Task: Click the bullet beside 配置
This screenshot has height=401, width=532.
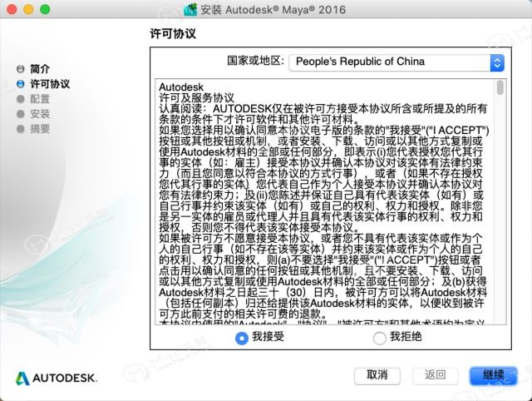Action: [x=20, y=99]
